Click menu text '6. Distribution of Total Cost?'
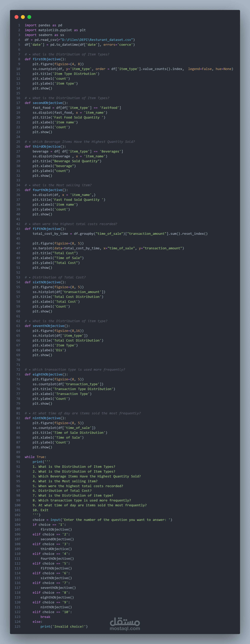The height and width of the screenshot is (644, 250). click(62, 491)
